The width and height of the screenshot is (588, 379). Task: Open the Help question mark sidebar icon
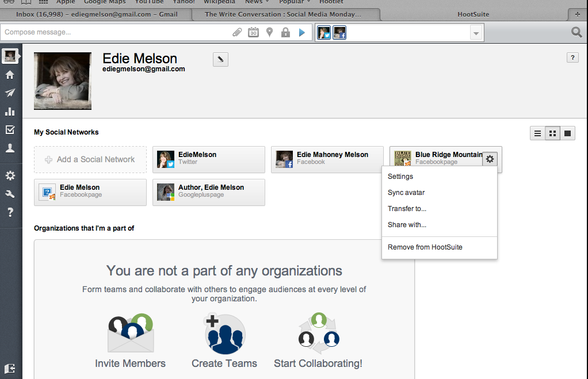(10, 212)
